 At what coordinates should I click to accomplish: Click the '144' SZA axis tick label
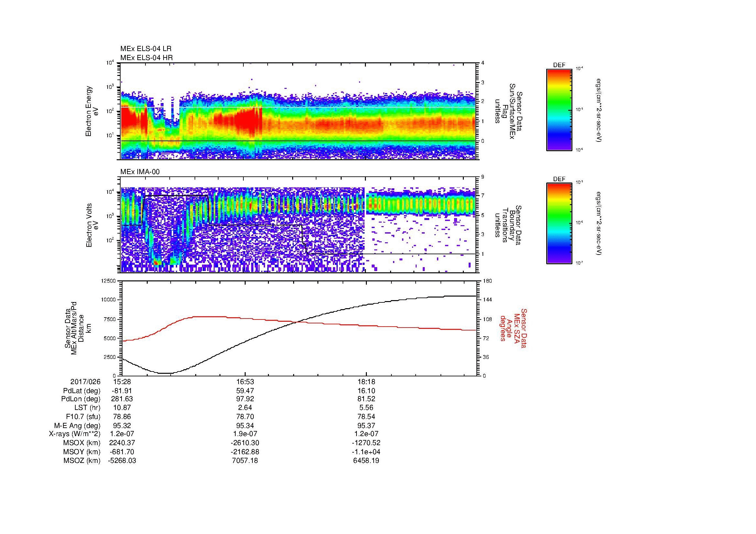click(487, 300)
